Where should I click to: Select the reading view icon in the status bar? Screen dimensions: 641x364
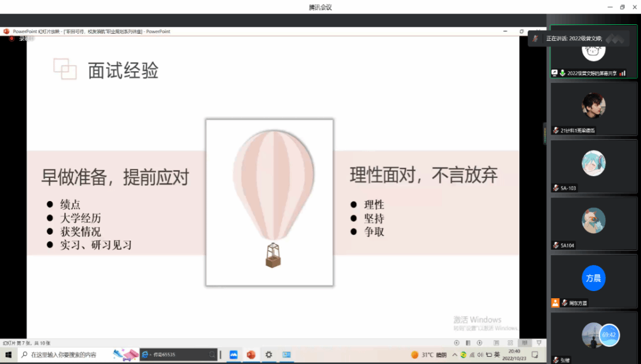524,343
